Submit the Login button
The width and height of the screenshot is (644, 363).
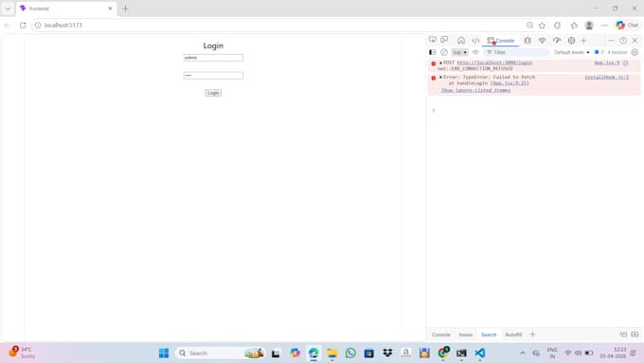coord(213,93)
